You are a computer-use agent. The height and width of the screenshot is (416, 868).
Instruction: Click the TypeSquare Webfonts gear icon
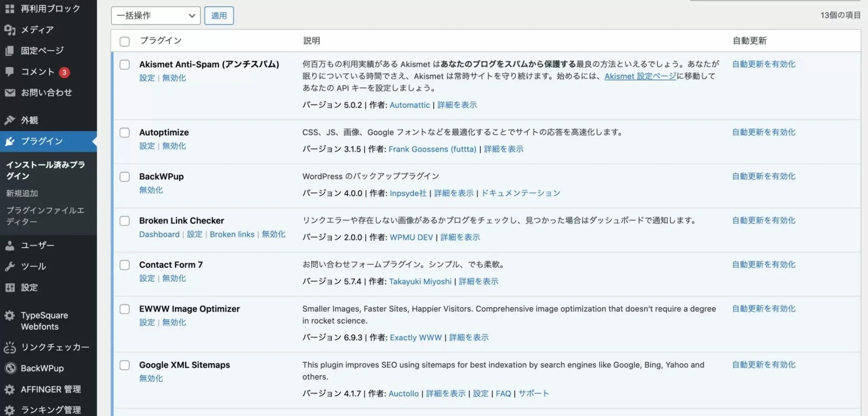coord(9,316)
